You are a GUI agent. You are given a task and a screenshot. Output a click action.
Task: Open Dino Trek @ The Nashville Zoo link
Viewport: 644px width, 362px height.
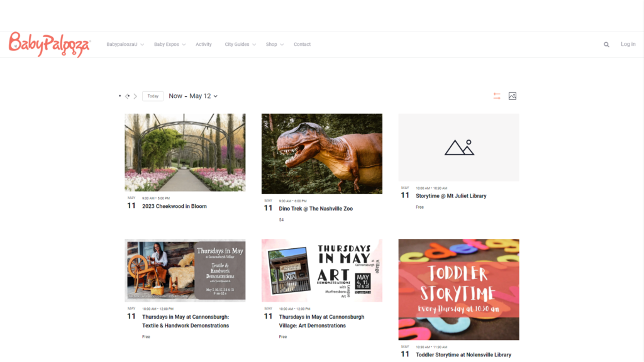click(x=316, y=209)
